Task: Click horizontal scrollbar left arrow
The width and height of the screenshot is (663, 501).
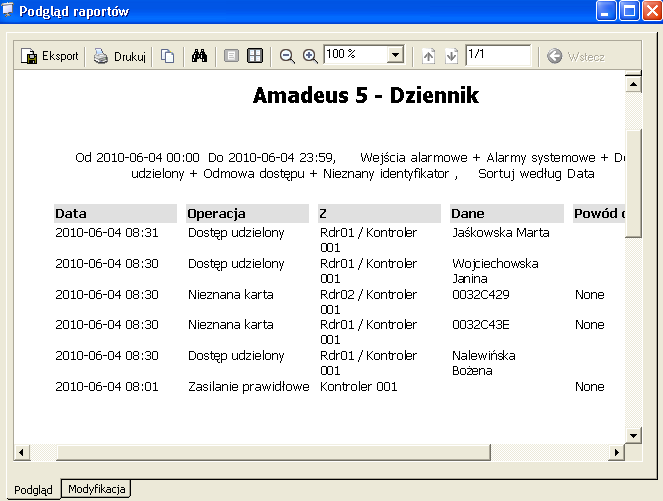Action: tap(21, 452)
